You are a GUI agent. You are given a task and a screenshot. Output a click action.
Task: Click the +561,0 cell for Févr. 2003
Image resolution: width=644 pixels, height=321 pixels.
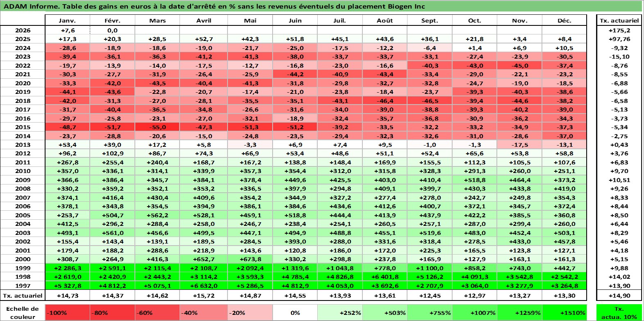click(112, 233)
